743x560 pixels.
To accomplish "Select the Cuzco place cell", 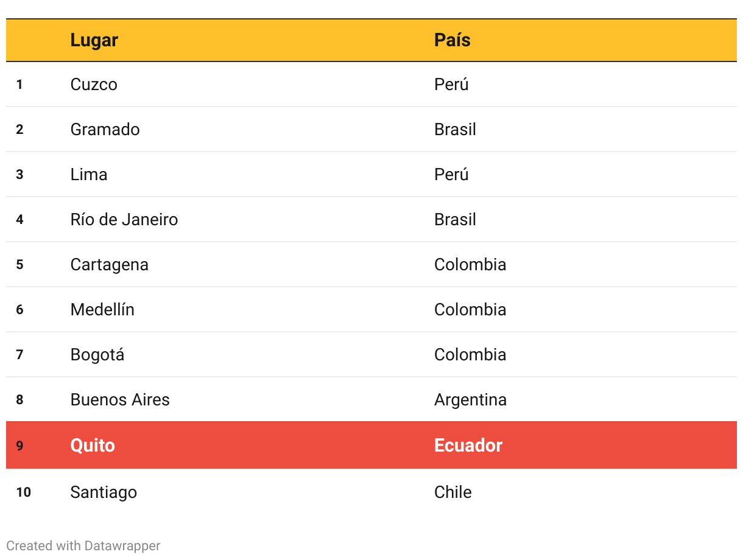I will (94, 84).
